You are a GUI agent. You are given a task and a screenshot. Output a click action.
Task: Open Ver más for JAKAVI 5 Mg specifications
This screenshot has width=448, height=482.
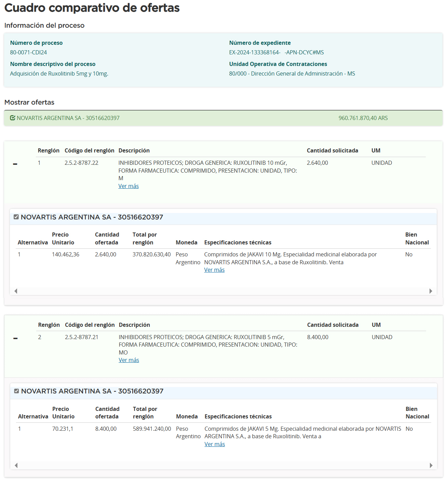(215, 444)
